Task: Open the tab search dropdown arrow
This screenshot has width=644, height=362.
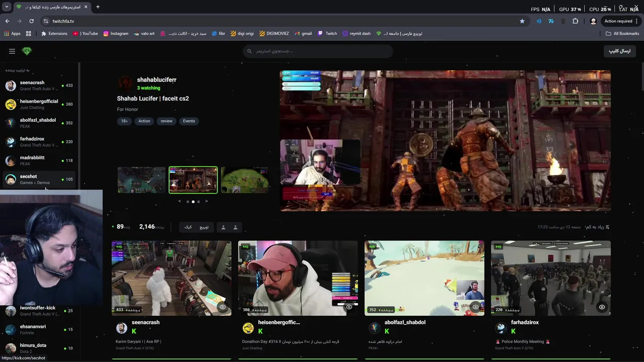Action: tap(7, 7)
